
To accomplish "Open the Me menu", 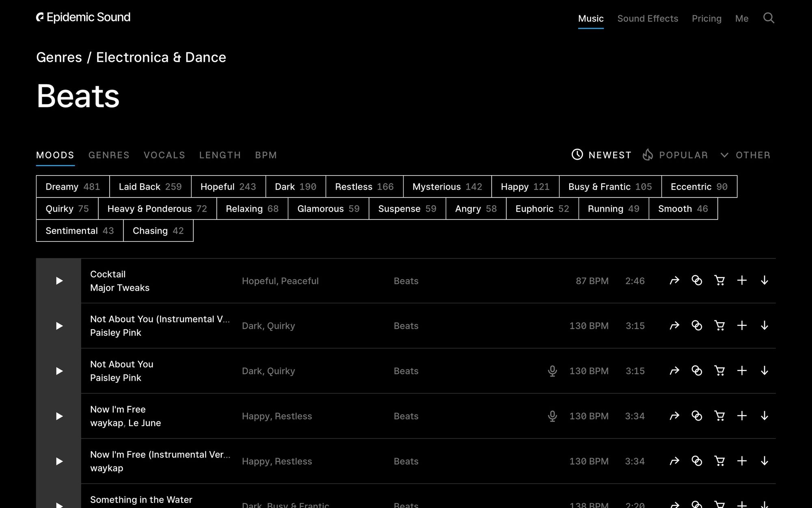I will pos(742,18).
